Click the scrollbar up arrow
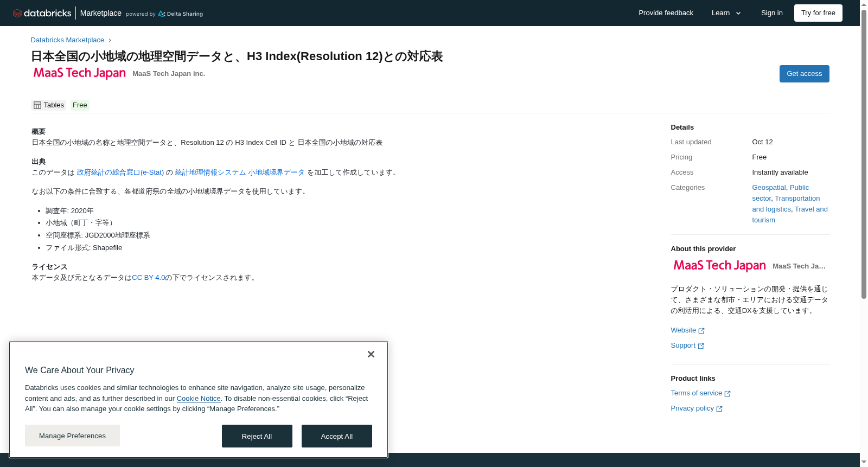 (x=864, y=4)
